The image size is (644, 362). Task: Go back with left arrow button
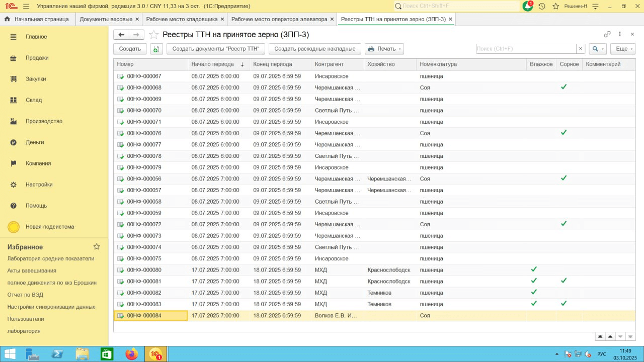(121, 35)
